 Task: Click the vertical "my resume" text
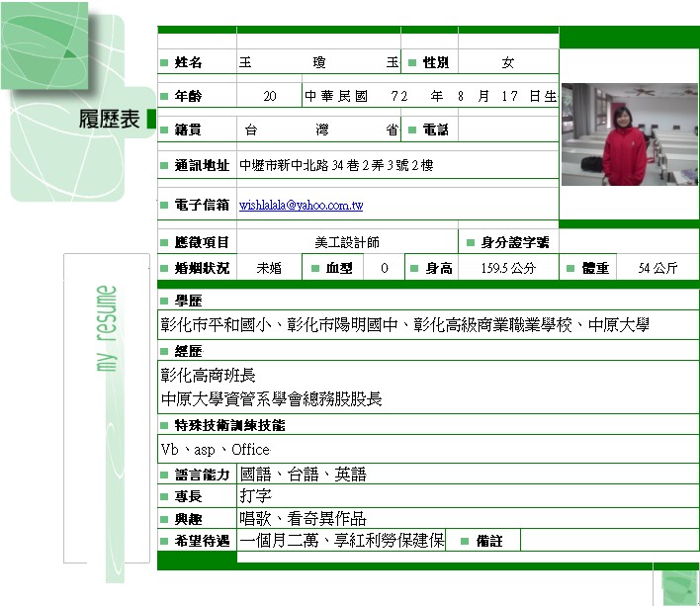tap(107, 329)
